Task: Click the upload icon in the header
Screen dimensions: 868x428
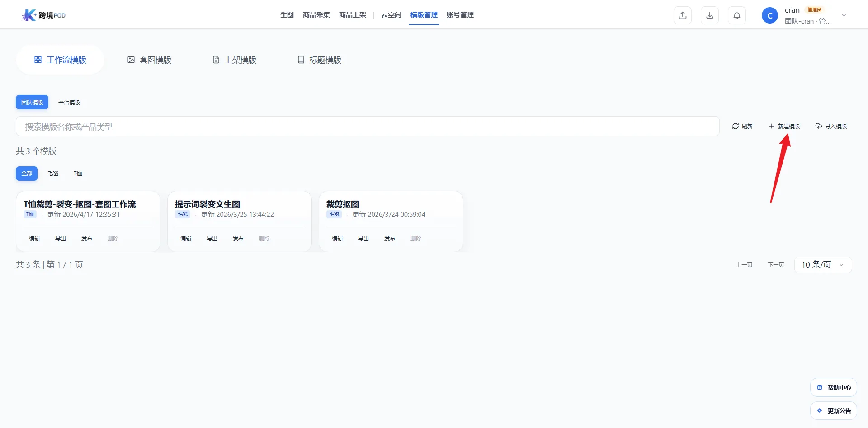Action: coord(683,15)
